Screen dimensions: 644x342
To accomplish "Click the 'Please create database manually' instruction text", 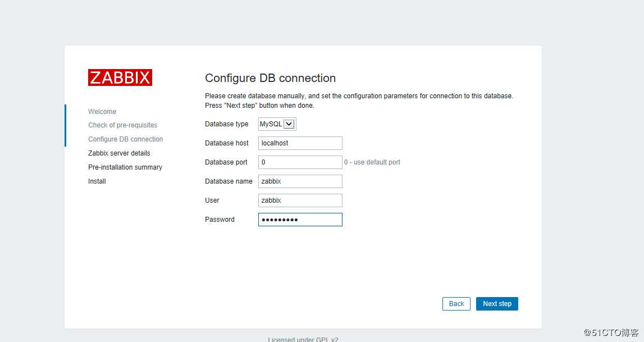I will 359,101.
